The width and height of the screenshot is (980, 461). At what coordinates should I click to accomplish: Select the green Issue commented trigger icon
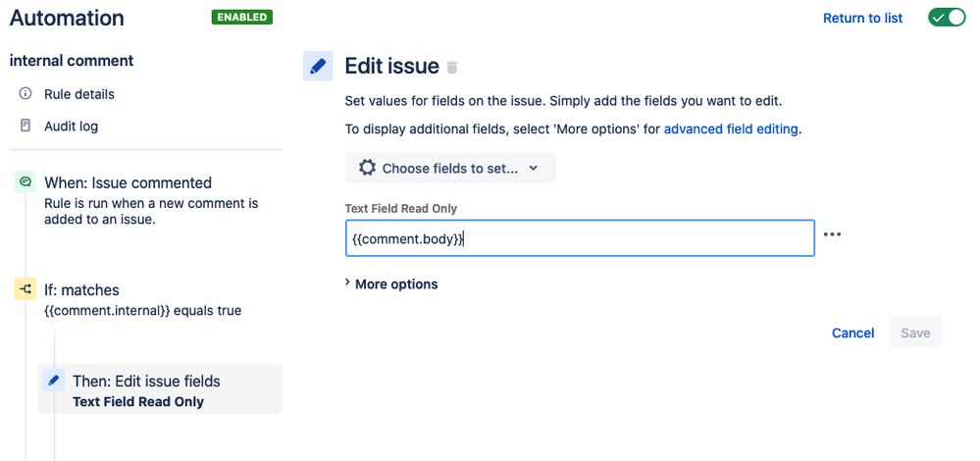25,182
